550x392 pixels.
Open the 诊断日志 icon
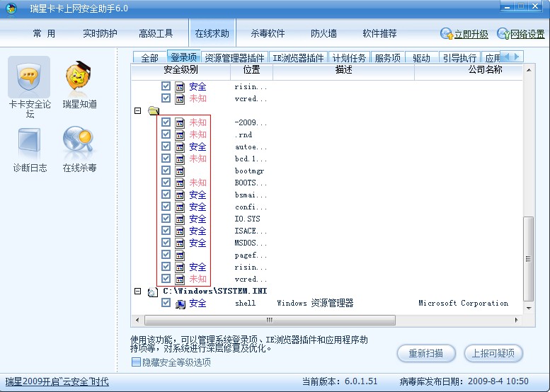point(30,141)
